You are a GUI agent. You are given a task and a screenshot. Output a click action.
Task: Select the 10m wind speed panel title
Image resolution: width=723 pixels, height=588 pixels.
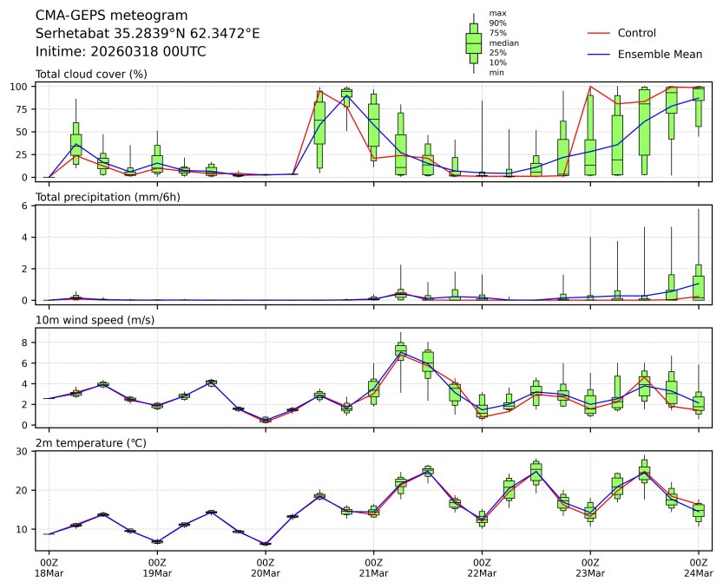[89, 320]
